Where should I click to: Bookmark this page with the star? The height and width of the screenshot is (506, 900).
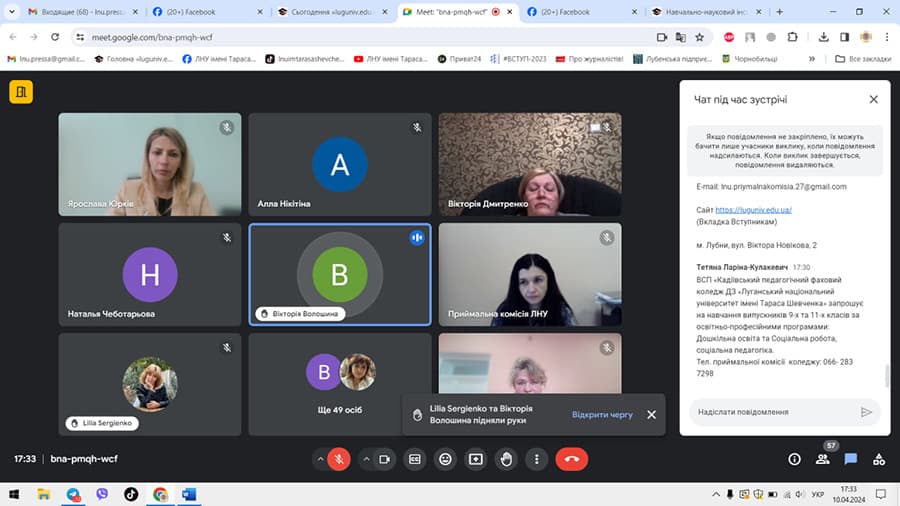point(699,37)
